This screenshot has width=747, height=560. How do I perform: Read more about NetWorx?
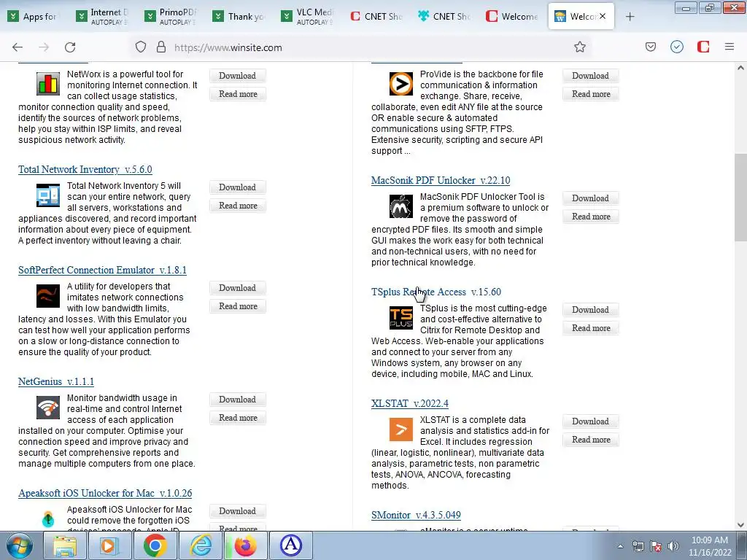238,94
